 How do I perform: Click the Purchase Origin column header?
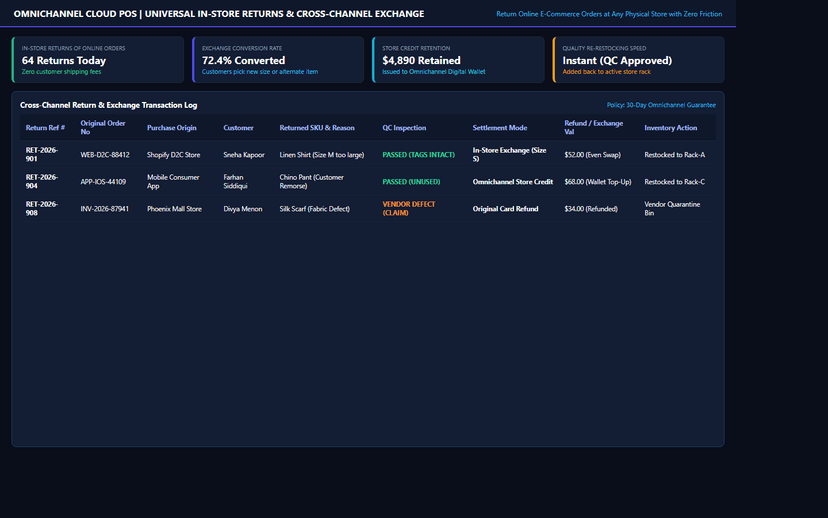[172, 128]
